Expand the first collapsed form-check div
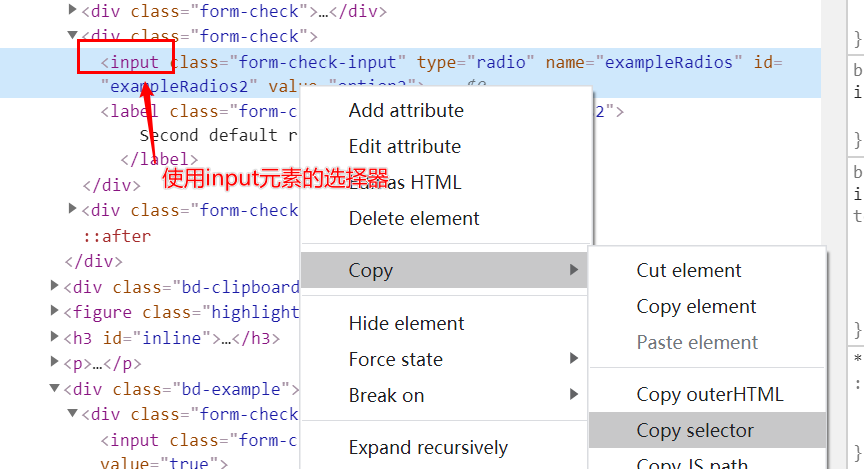 click(72, 9)
